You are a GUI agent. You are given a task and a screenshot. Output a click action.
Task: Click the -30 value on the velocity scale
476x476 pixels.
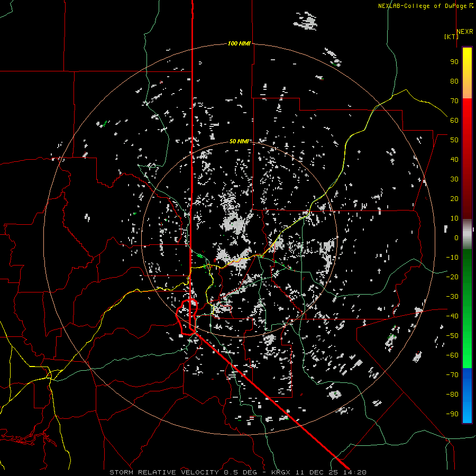(452, 297)
